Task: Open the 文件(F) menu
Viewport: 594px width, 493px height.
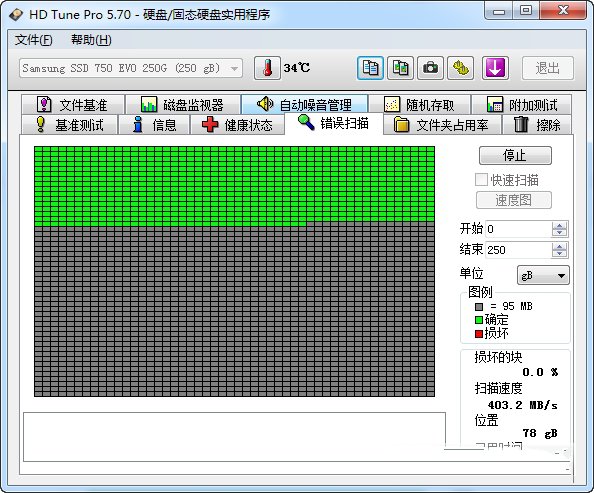Action: (x=33, y=40)
